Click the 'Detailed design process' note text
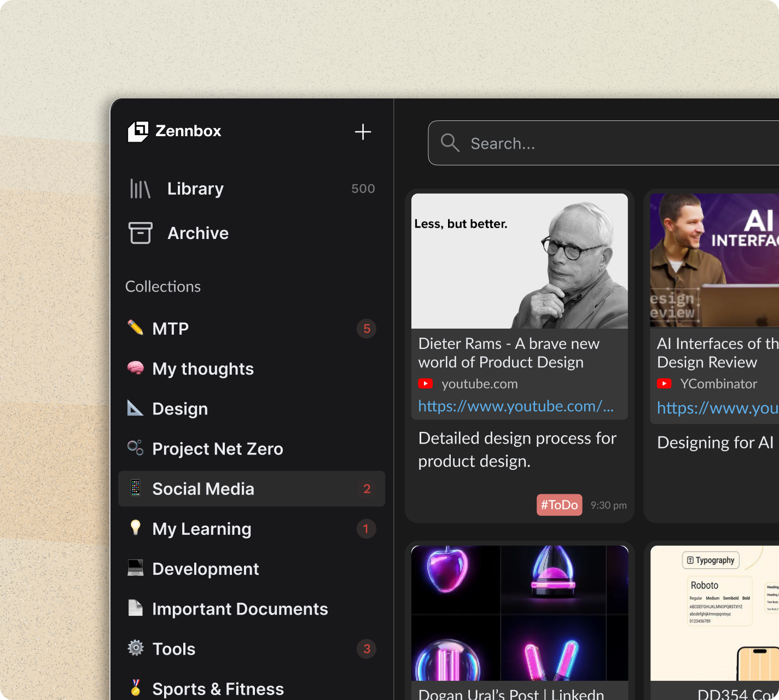This screenshot has width=779, height=700. [x=517, y=450]
